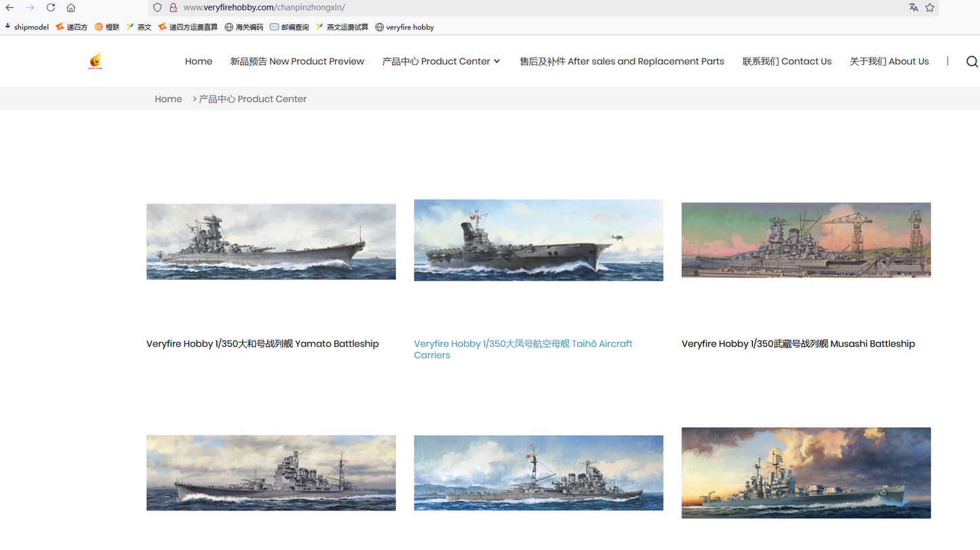Click the insecure connection padlock icon
980x550 pixels.
point(173,7)
